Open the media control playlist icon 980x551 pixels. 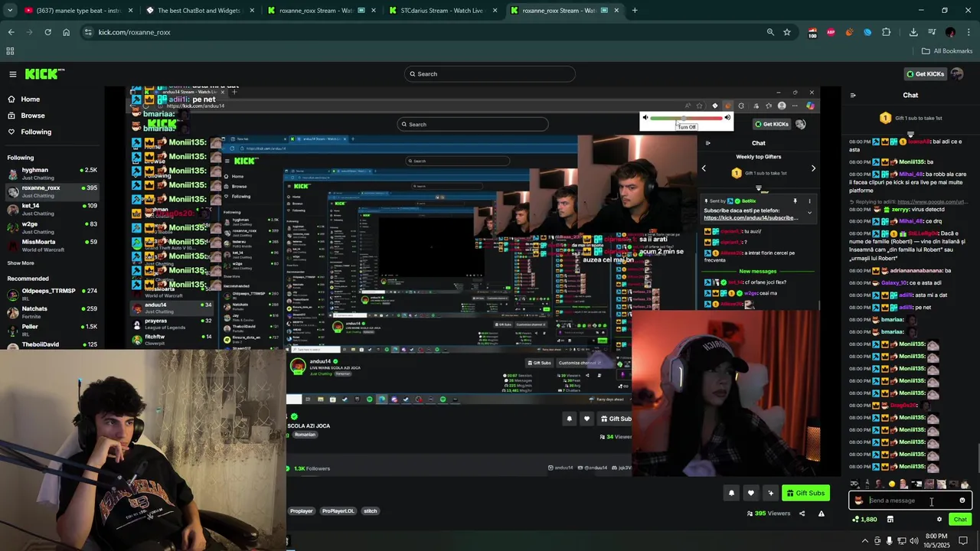tap(932, 32)
